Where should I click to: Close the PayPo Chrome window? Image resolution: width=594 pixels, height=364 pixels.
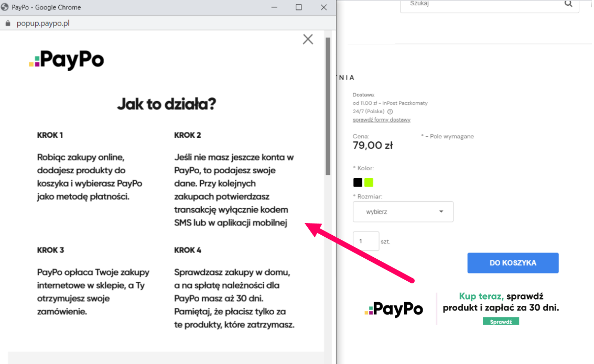[323, 7]
